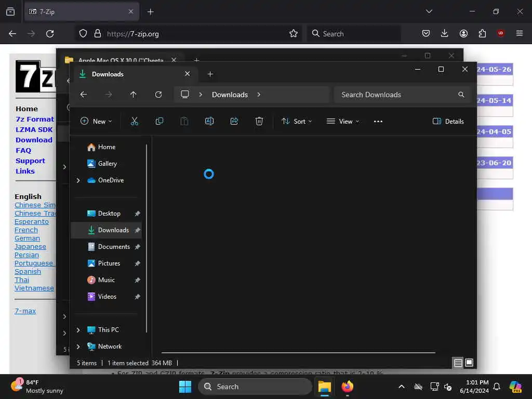
Task: Click the taskbar Search box
Action: [255, 387]
